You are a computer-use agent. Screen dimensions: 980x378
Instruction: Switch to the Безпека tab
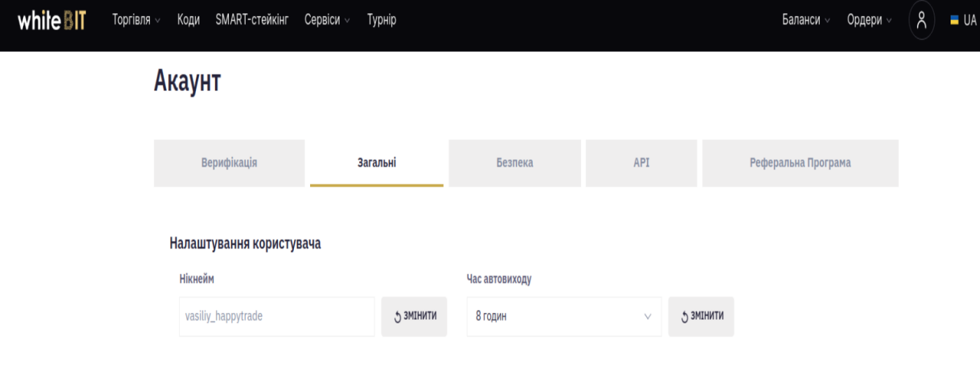click(x=515, y=163)
